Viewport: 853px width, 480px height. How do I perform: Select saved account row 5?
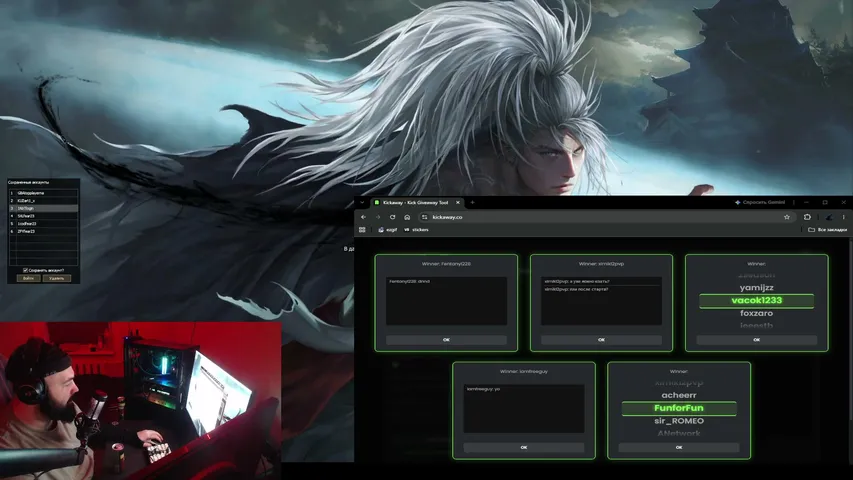pos(44,224)
